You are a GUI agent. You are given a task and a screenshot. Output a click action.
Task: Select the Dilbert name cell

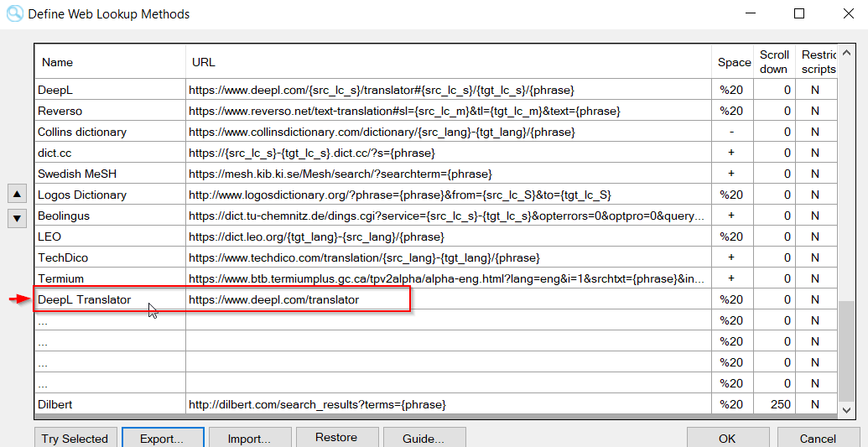111,404
